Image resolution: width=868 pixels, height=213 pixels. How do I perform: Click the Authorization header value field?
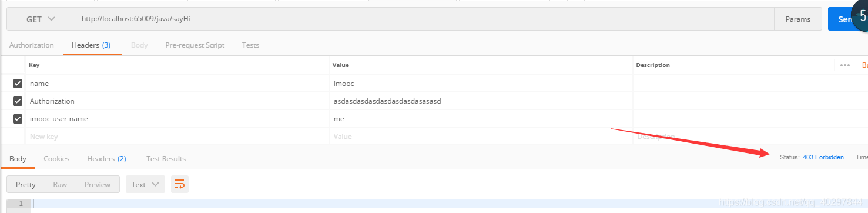(481, 101)
